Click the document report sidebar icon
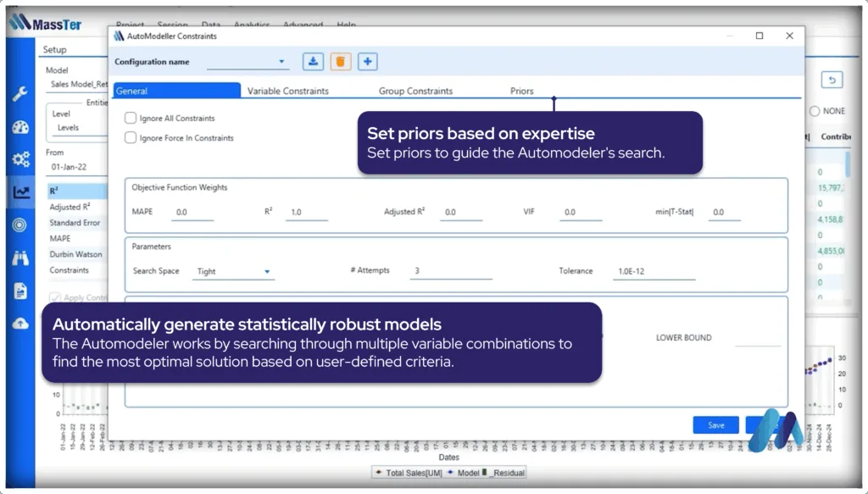Screen dimensions: 868x494 (21, 291)
